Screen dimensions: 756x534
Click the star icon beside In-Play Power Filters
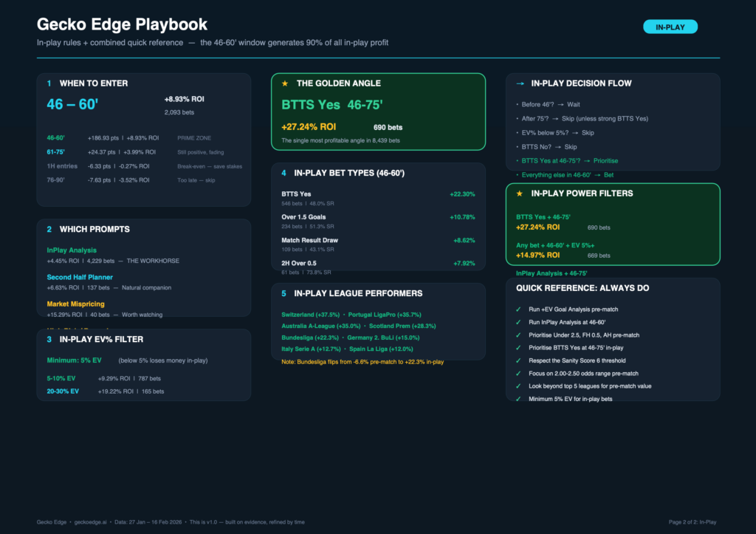[x=520, y=194]
